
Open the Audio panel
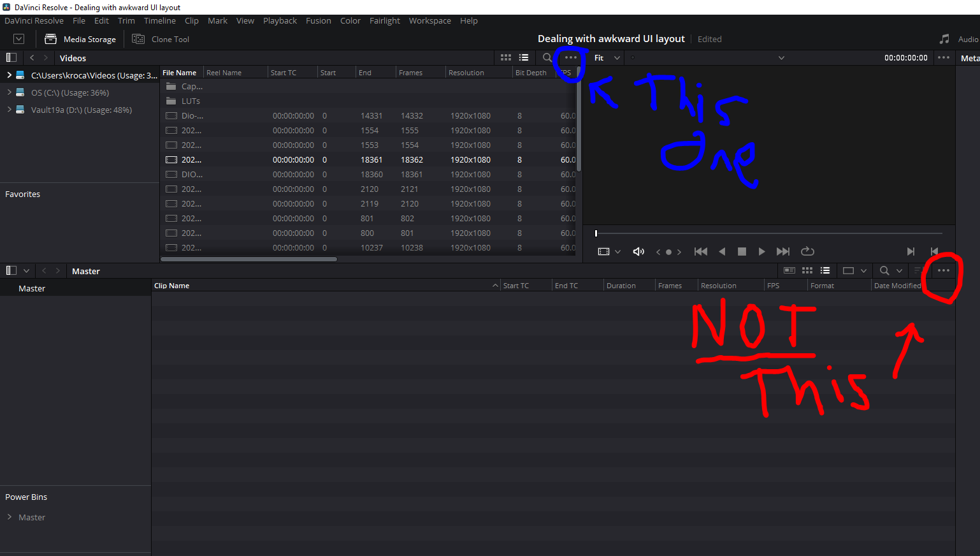pos(959,39)
